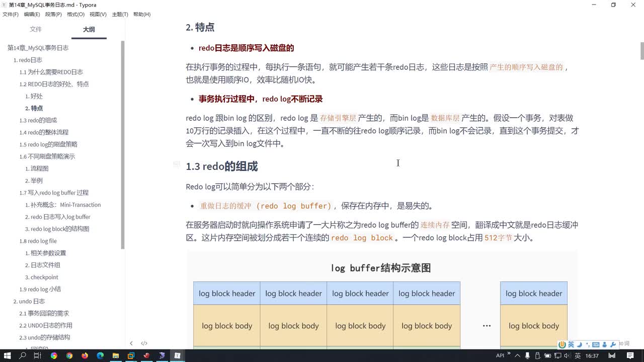The image size is (644, 362).
Task: Open the MySQL dolphin taskbar app
Action: pyautogui.click(x=162, y=355)
